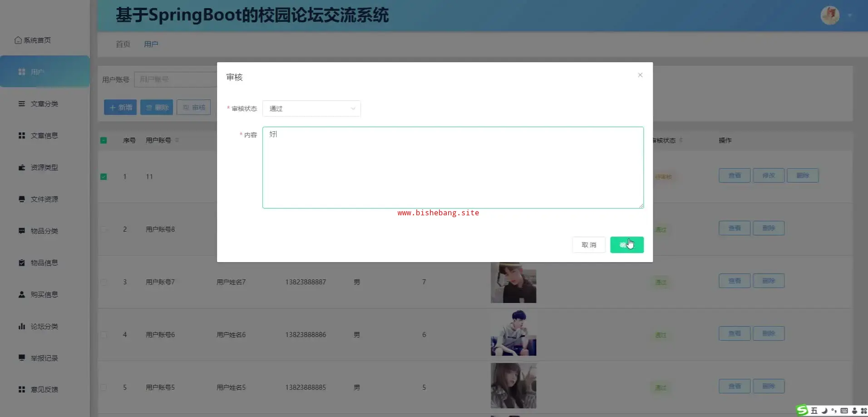Viewport: 868px width, 417px height.
Task: Click the 资源类型 icon in the sidebar
Action: [21, 168]
